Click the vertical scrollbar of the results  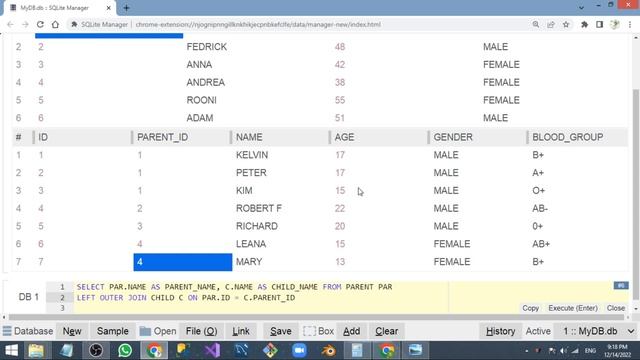coord(636,194)
